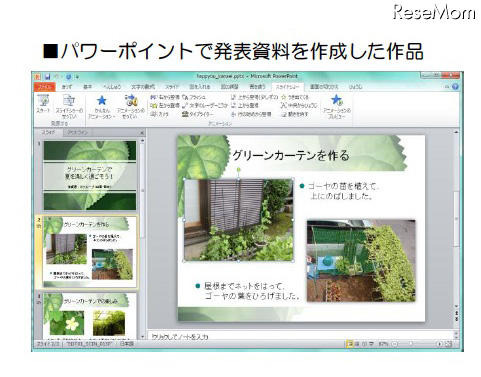
Task: Click the slide title グリーンカーテンを作る
Action: pyautogui.click(x=291, y=156)
